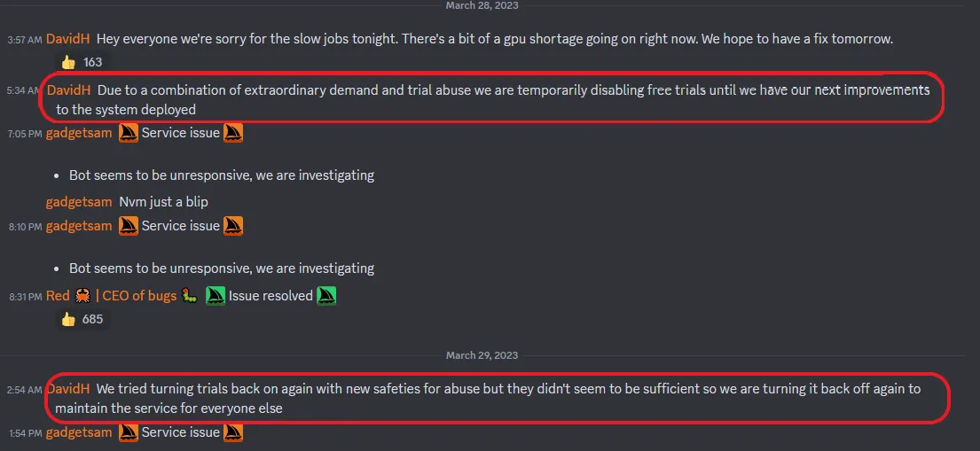Click the 8:31 PM message timestamp
This screenshot has height=451, width=980.
pyautogui.click(x=24, y=297)
